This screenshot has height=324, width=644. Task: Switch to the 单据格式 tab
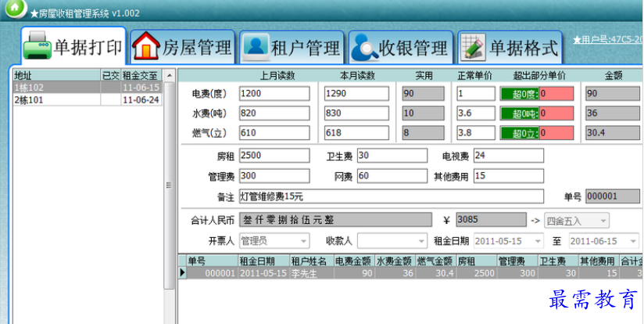click(510, 47)
